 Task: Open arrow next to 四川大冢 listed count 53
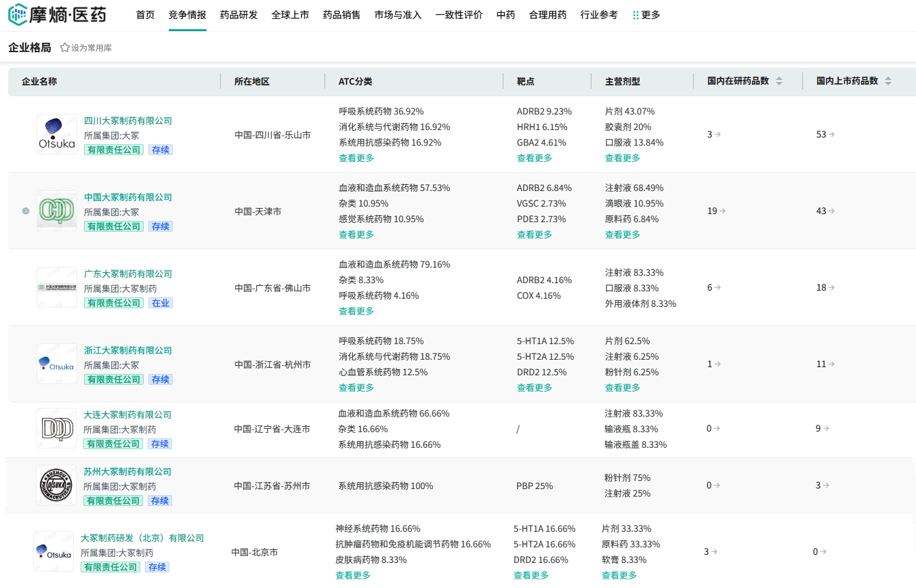pos(832,135)
